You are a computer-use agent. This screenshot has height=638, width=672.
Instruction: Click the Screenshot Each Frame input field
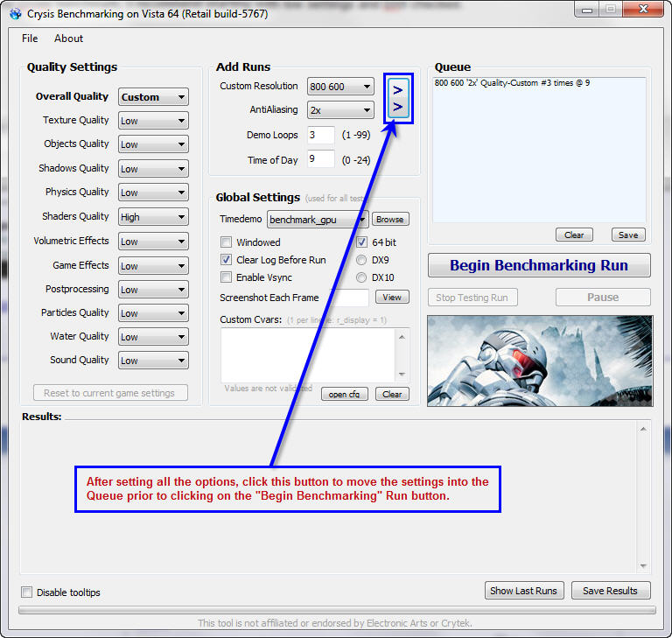click(349, 298)
